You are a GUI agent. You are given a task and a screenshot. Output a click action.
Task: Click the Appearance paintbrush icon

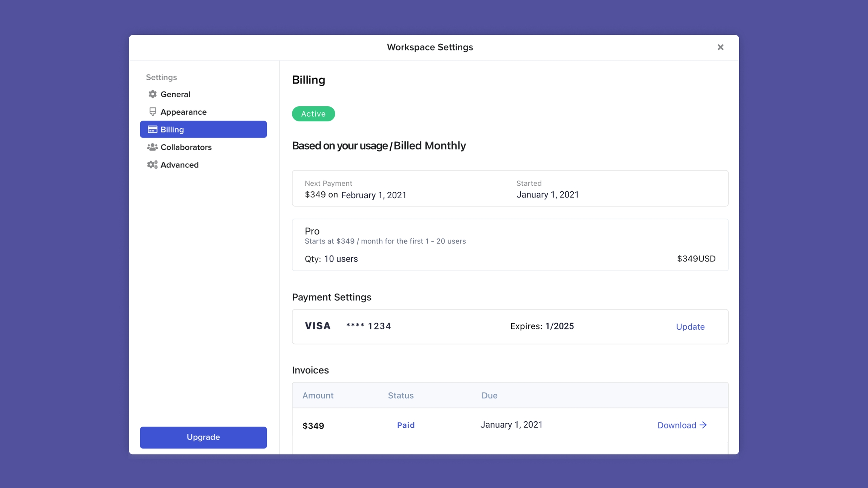[x=153, y=112]
